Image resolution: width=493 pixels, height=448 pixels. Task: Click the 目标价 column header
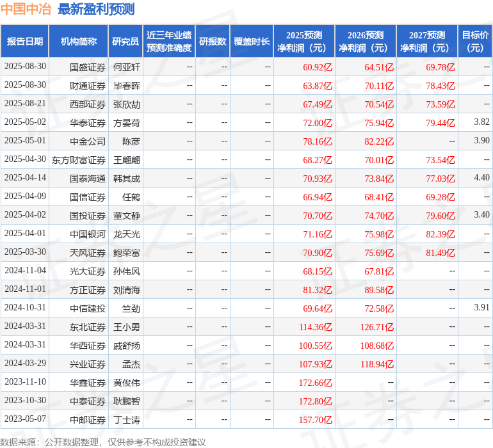[x=475, y=42]
